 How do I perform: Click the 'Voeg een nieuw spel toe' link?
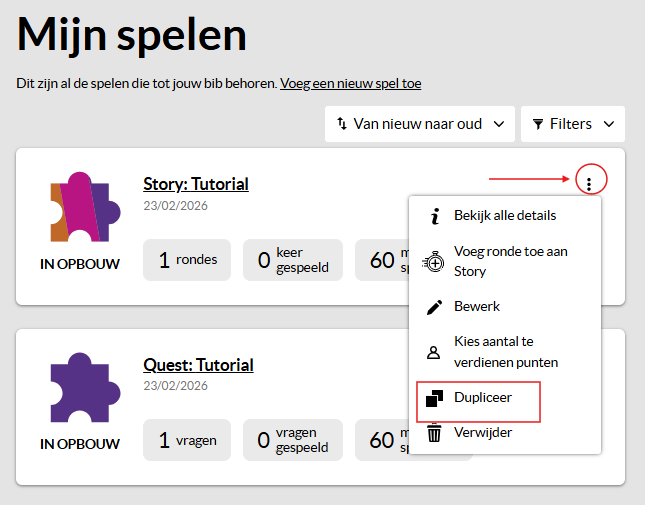point(350,83)
